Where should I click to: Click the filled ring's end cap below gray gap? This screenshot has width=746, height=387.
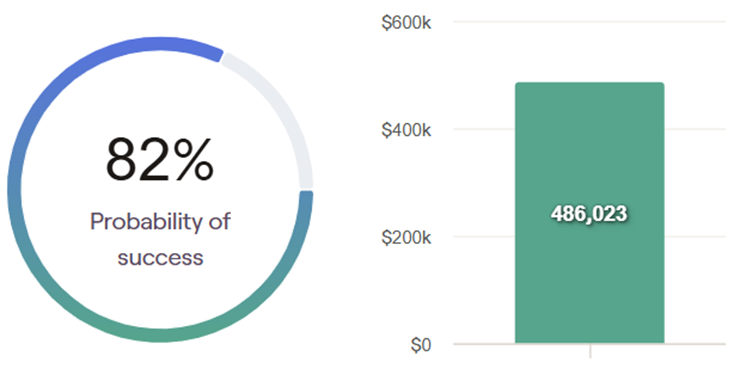306,196
